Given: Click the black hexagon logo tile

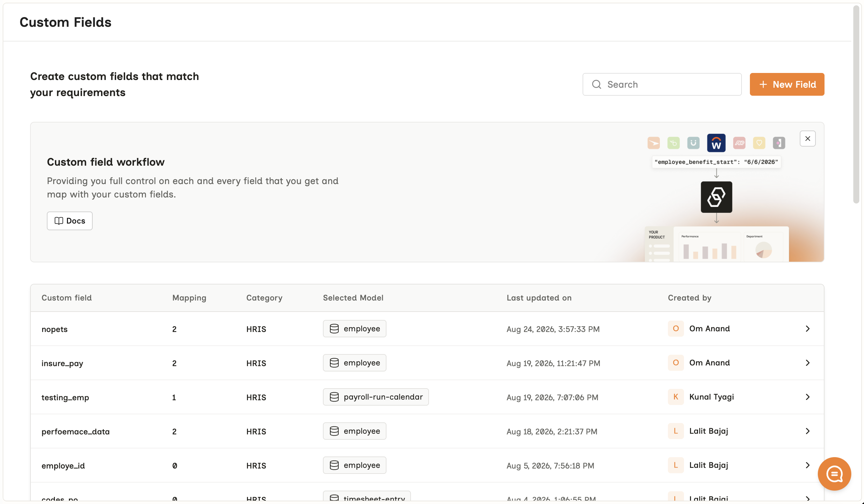Looking at the screenshot, I should point(716,197).
